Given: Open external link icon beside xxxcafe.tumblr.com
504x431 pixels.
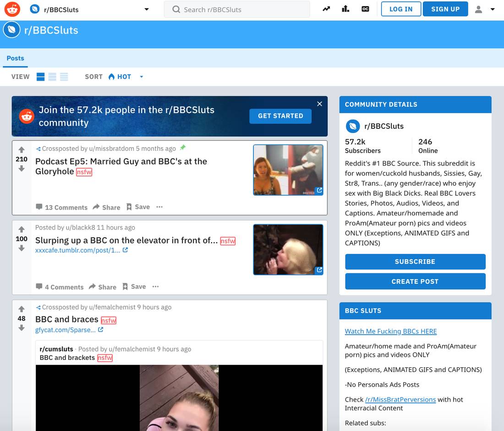Looking at the screenshot, I should [x=126, y=250].
